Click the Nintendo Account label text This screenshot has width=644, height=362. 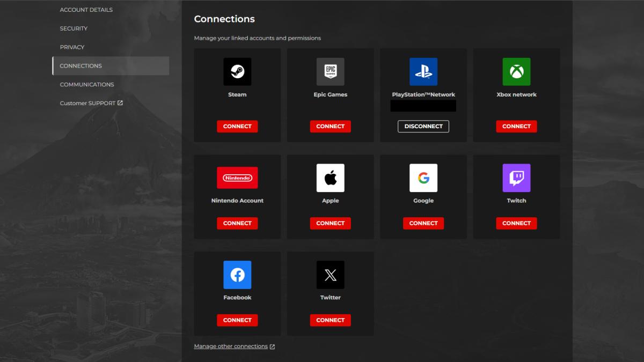coord(237,201)
